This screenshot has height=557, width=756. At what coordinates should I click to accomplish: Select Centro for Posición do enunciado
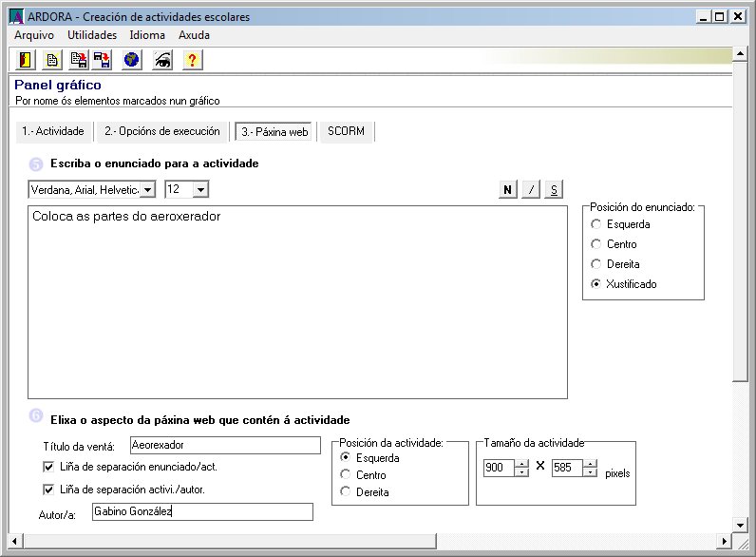595,244
